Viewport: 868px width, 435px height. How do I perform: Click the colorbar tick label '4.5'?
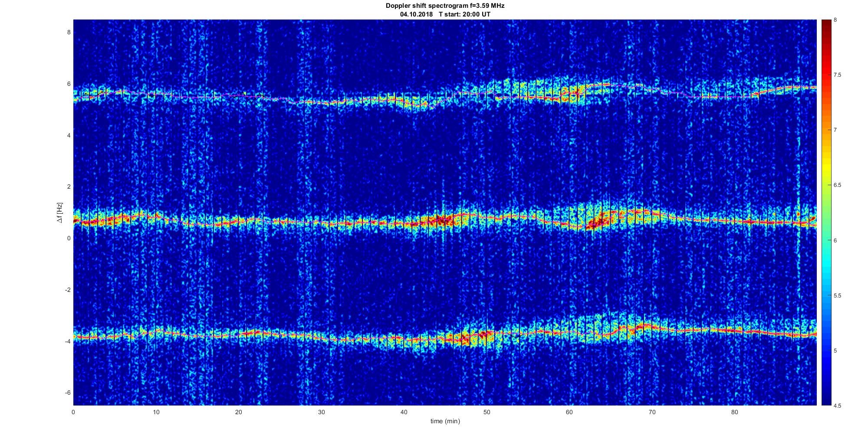point(838,406)
